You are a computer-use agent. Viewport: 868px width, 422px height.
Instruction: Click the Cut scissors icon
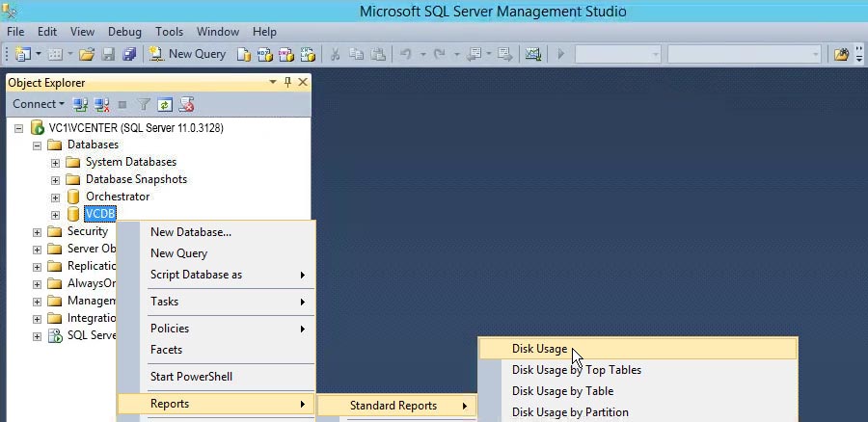tap(335, 54)
